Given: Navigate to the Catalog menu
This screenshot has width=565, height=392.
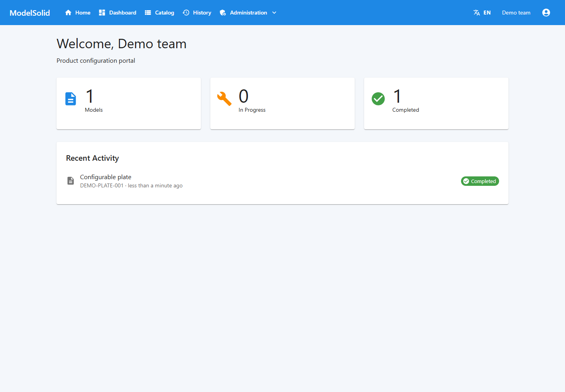Looking at the screenshot, I should (164, 13).
